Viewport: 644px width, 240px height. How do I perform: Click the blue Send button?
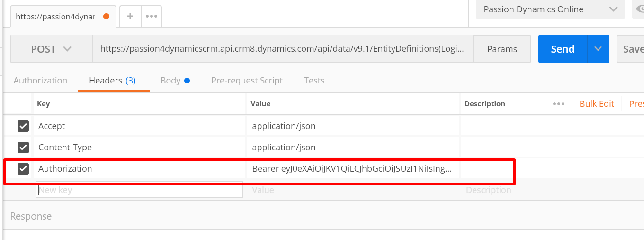click(x=563, y=49)
